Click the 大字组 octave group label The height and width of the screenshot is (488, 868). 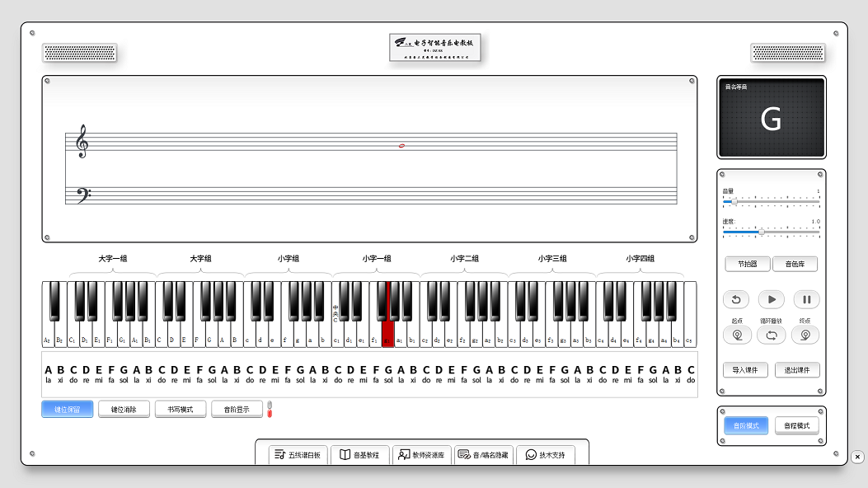tap(200, 258)
